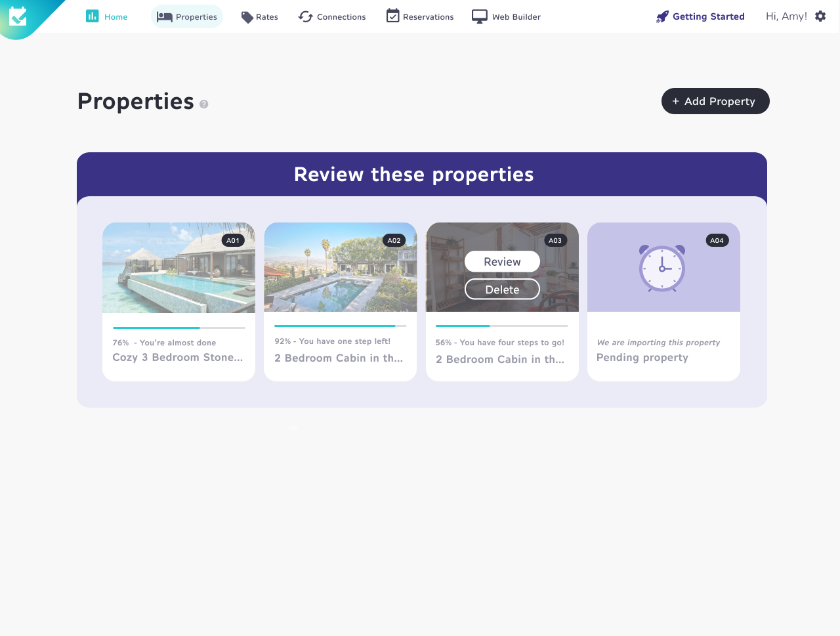Click the pool garden photo of A02
This screenshot has height=636, width=840.
(340, 267)
